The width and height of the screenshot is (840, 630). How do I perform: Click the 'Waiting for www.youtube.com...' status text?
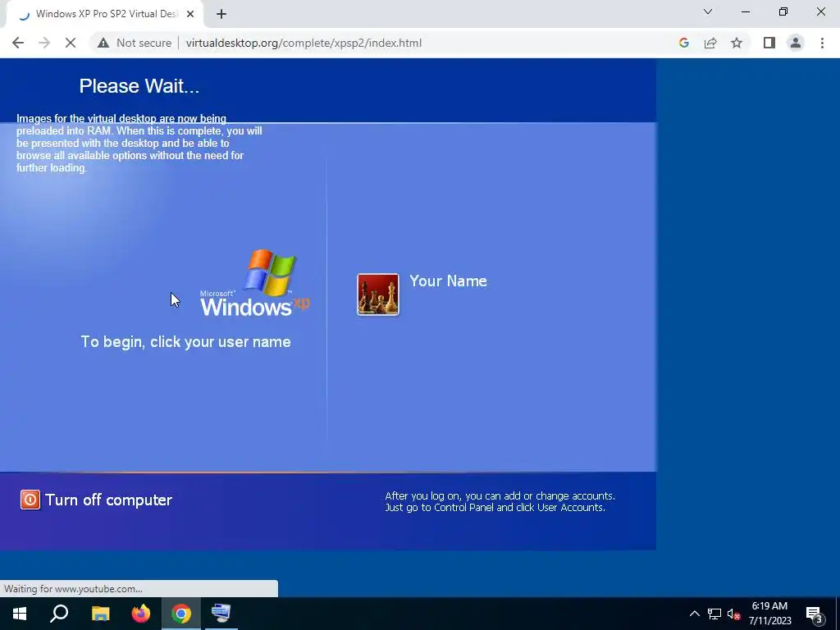click(x=73, y=589)
